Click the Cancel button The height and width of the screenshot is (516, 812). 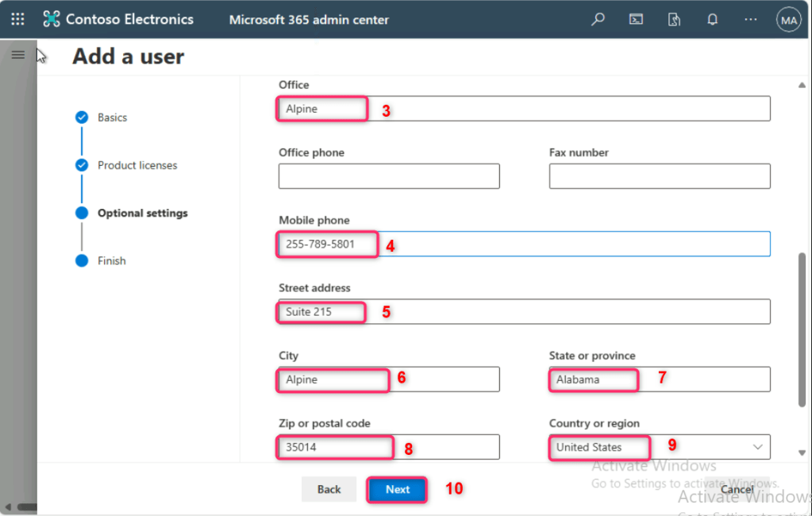tap(737, 489)
